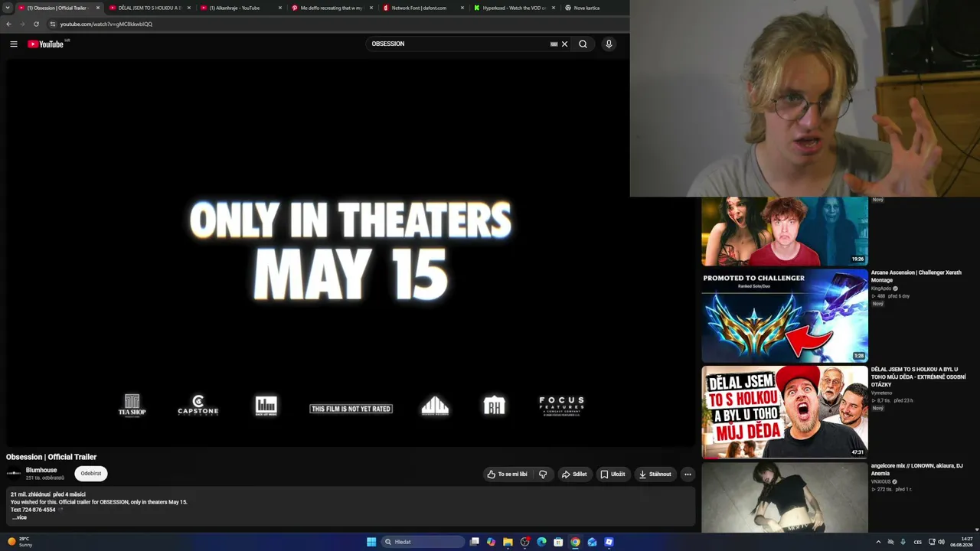Image resolution: width=980 pixels, height=551 pixels.
Task: Expand the description with '...více'
Action: (x=19, y=518)
